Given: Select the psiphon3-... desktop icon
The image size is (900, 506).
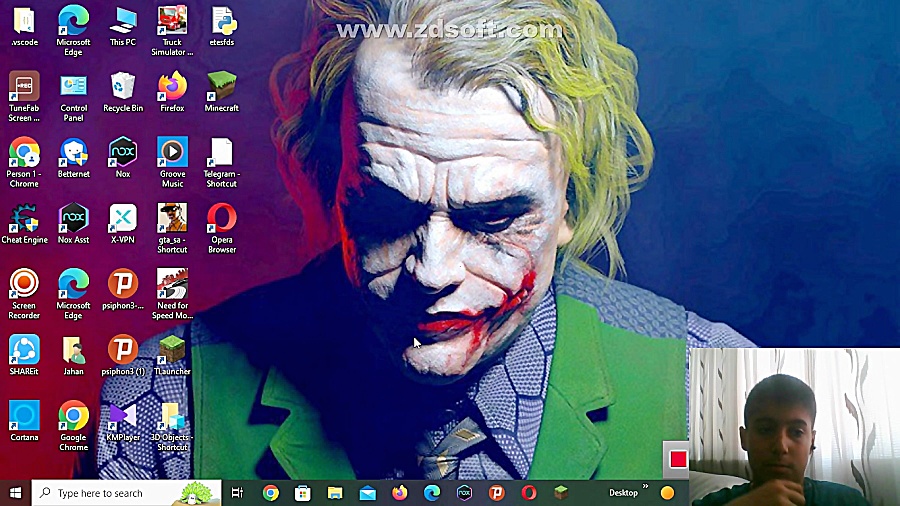Looking at the screenshot, I should point(123,290).
